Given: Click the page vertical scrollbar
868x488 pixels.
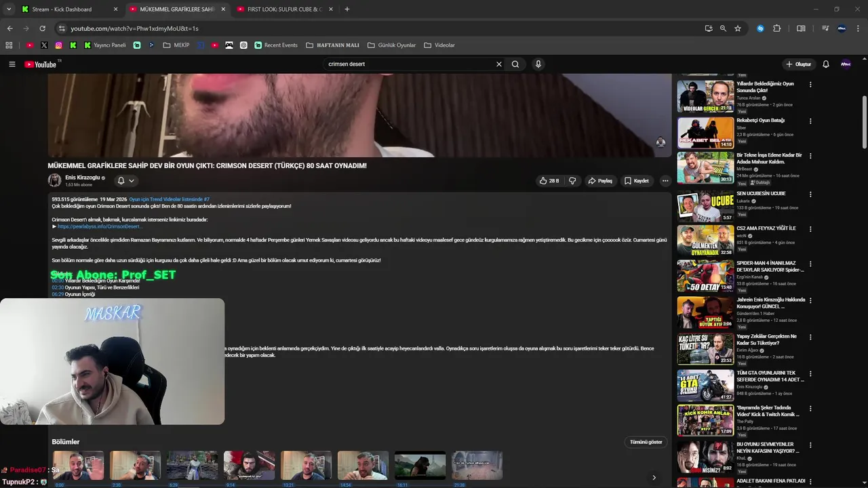Looking at the screenshot, I should 865,122.
